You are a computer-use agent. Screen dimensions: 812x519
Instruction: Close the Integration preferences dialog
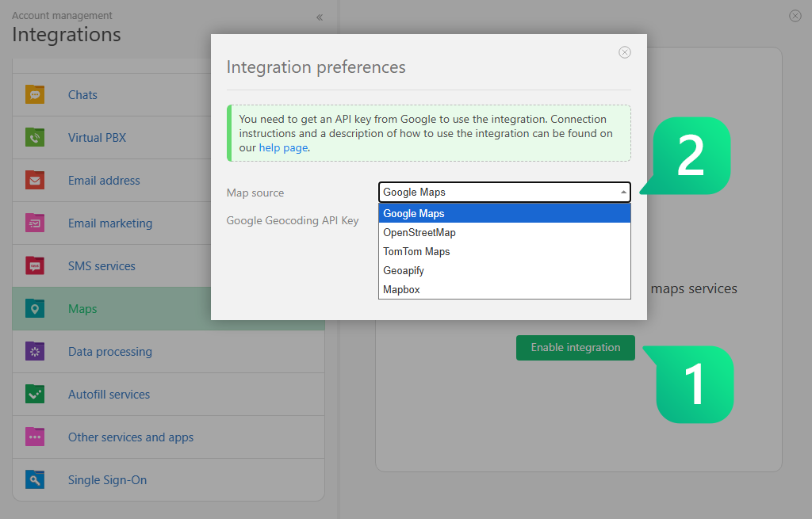(x=625, y=52)
